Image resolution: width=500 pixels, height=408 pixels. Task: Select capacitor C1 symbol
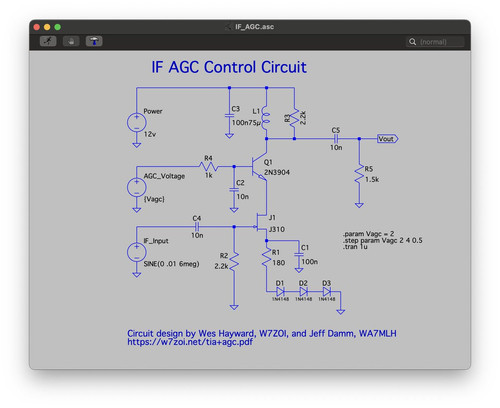coord(299,254)
